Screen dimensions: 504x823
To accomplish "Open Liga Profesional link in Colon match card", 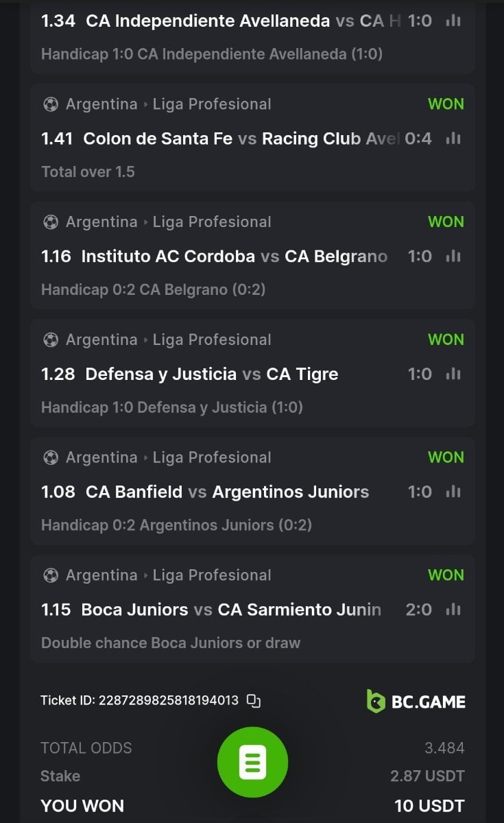I will click(x=212, y=104).
